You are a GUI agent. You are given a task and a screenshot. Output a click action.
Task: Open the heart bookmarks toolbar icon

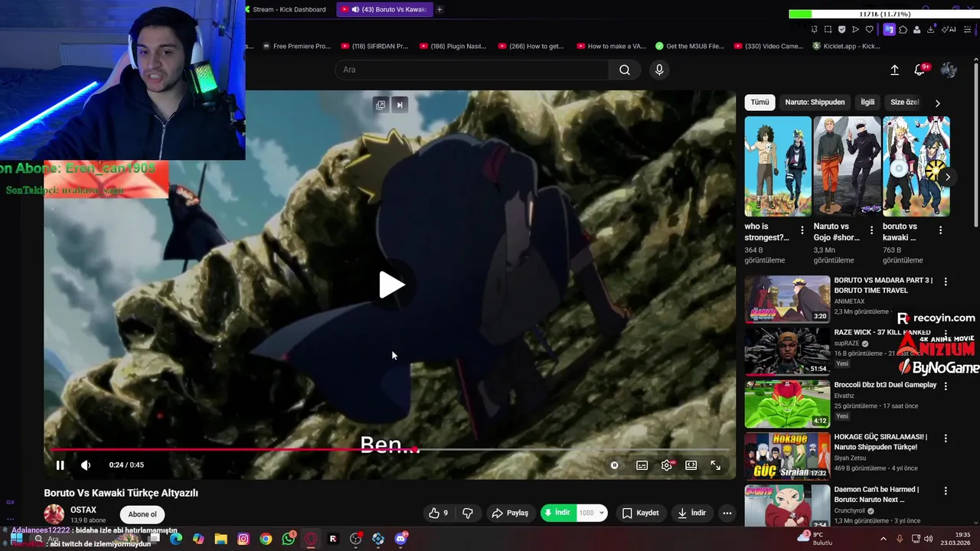[869, 30]
